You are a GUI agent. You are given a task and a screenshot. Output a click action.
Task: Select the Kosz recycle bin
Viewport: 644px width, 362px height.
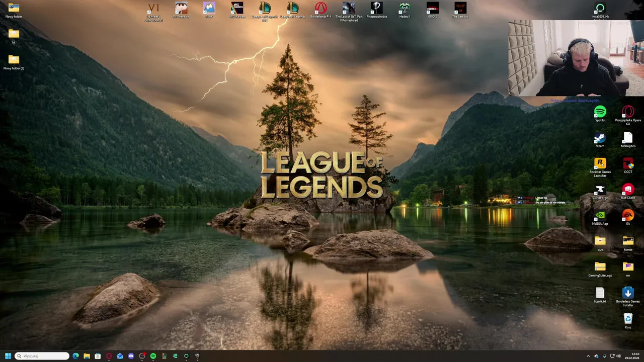pos(628,321)
